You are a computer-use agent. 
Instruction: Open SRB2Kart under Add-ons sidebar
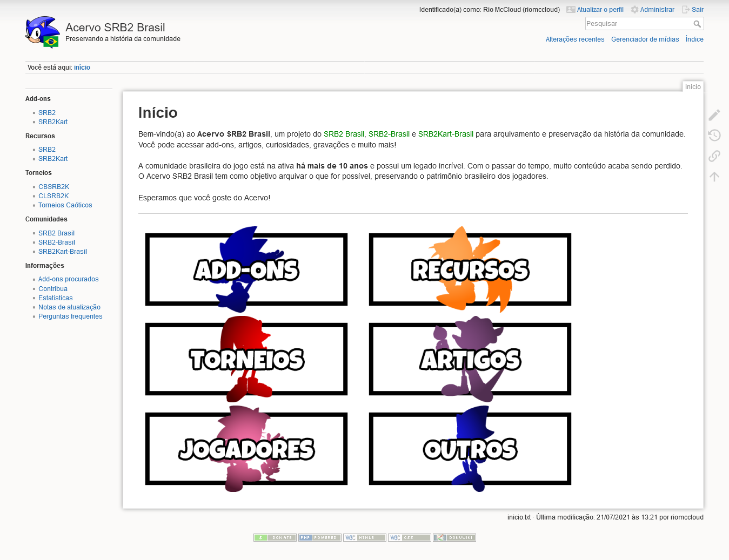pyautogui.click(x=53, y=122)
